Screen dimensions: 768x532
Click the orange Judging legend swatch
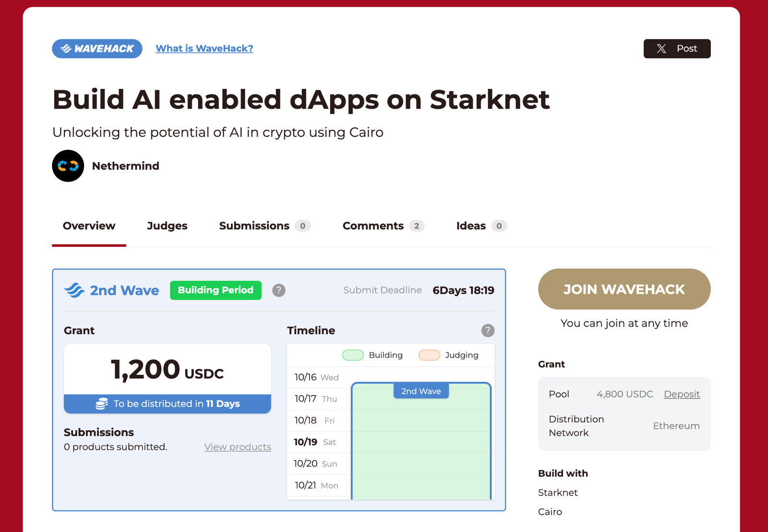[429, 355]
